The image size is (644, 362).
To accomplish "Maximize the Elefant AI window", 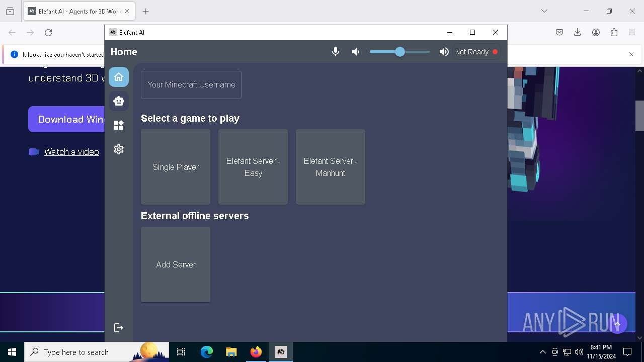I will point(472,32).
